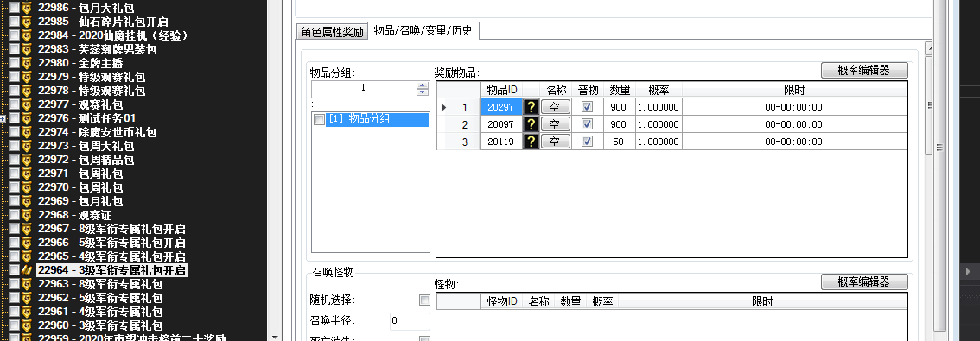The height and width of the screenshot is (341, 980).
Task: Click the 空 name button for item 20119
Action: click(x=555, y=142)
